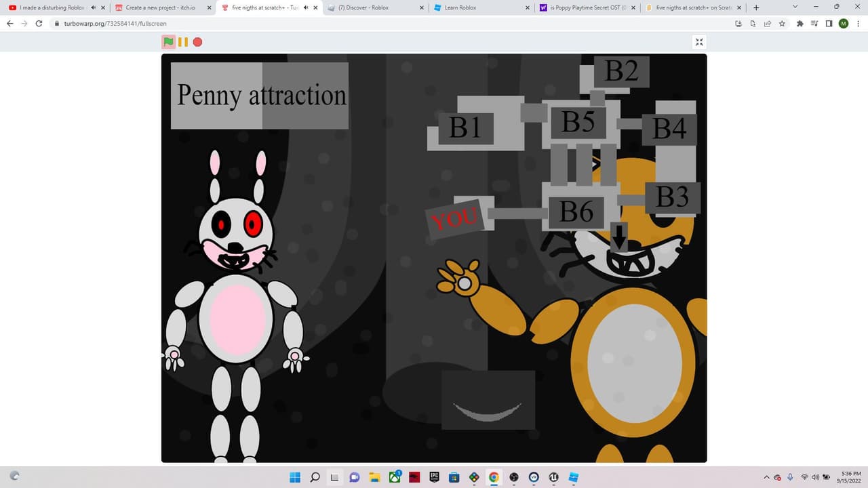This screenshot has height=488, width=868.
Task: Click the microphone icon in the system tray
Action: click(790, 477)
